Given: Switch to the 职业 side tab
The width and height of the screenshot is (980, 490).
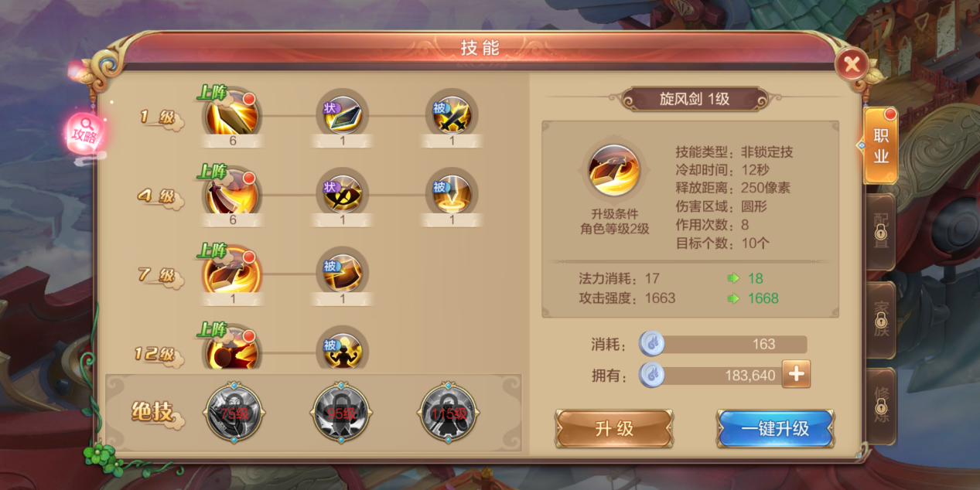Looking at the screenshot, I should coord(881,146).
